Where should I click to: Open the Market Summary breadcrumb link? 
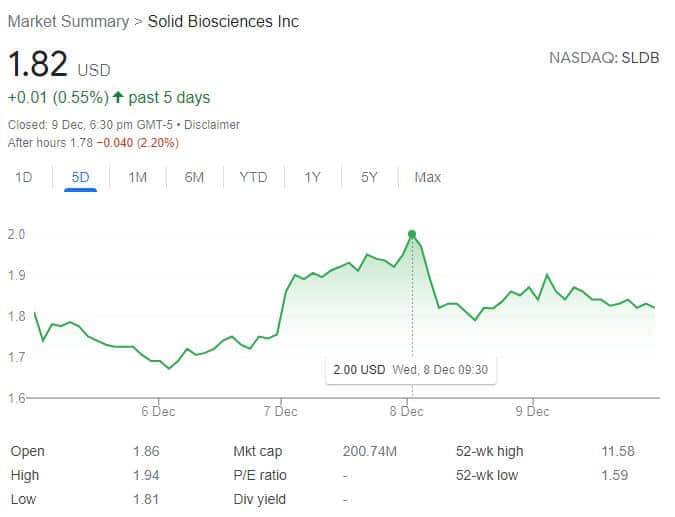[x=68, y=22]
